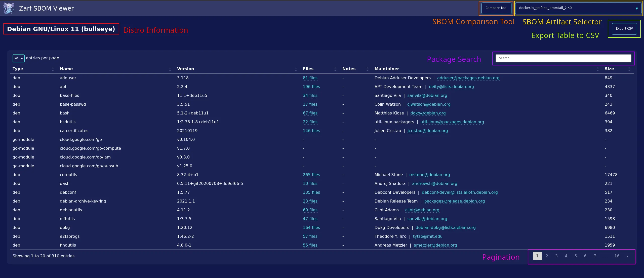Click the Zarf dragon logo
The height and width of the screenshot is (278, 644).
click(x=9, y=8)
